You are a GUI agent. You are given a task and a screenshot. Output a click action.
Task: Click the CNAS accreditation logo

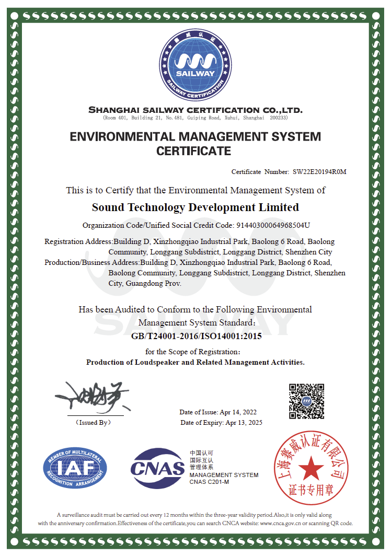point(157,468)
